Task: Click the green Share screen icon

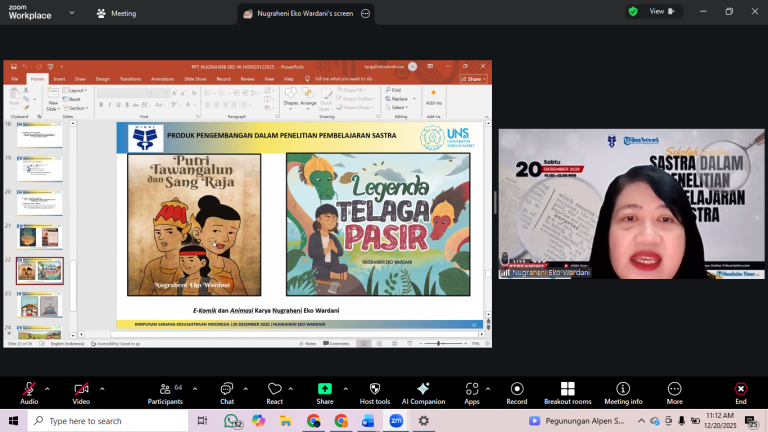Action: [x=325, y=389]
